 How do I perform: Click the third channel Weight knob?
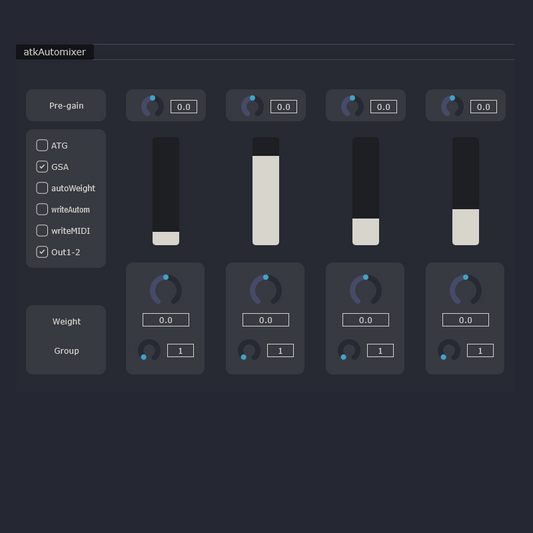tap(366, 290)
